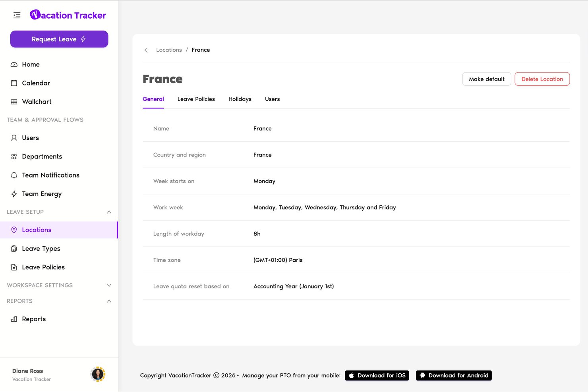This screenshot has width=588, height=392.
Task: Open the Users tab for France
Action: pyautogui.click(x=272, y=99)
